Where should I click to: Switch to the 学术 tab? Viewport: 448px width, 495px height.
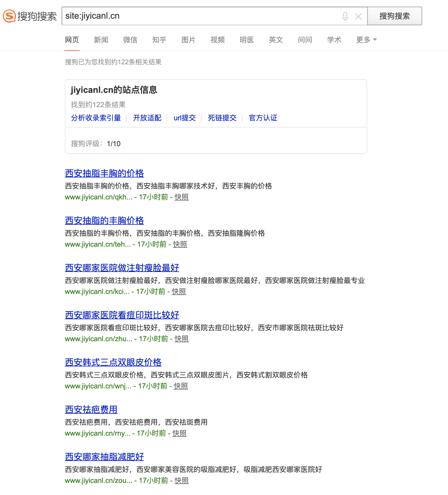(334, 40)
